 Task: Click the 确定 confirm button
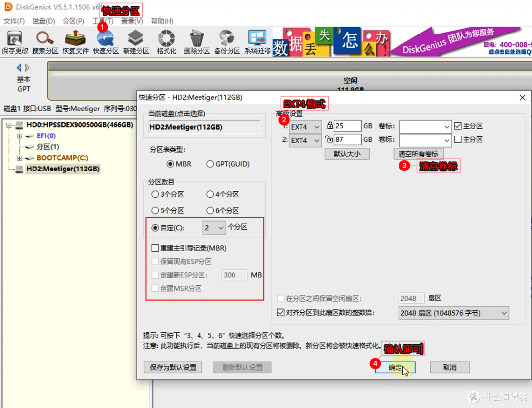394,367
